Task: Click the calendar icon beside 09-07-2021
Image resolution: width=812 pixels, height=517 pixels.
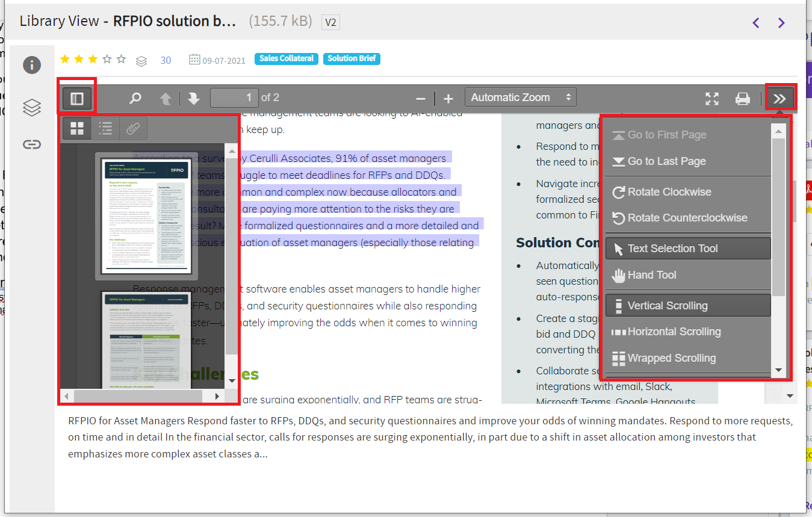Action: (x=195, y=60)
